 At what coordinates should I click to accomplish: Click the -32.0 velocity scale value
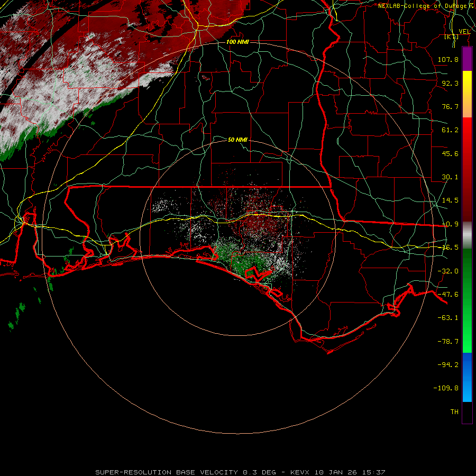(448, 271)
